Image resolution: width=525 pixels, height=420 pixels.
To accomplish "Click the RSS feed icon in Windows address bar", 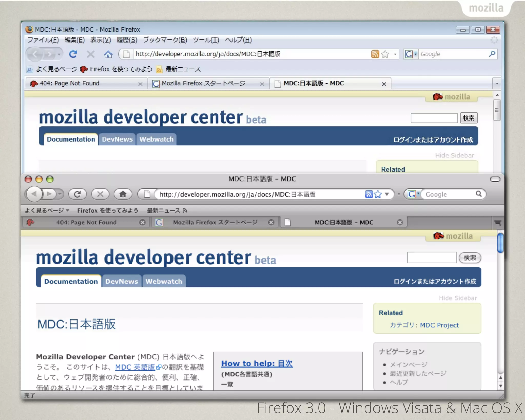I will (x=375, y=54).
